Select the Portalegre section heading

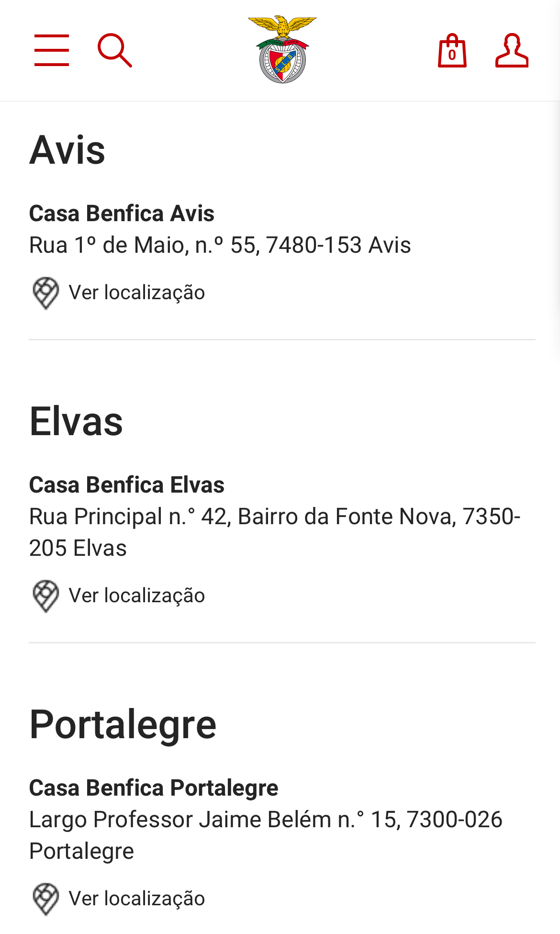coord(123,725)
